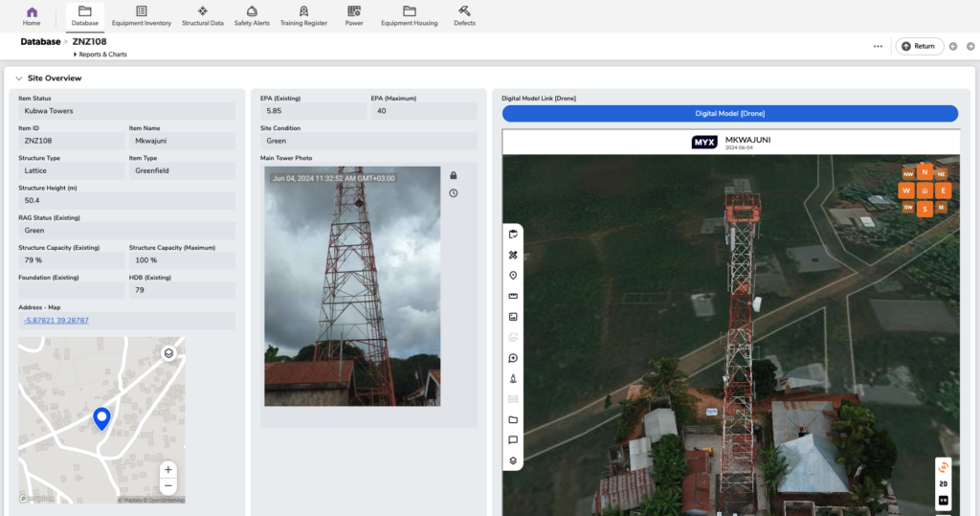The height and width of the screenshot is (516, 980).
Task: Open the Defects module
Action: (x=464, y=15)
